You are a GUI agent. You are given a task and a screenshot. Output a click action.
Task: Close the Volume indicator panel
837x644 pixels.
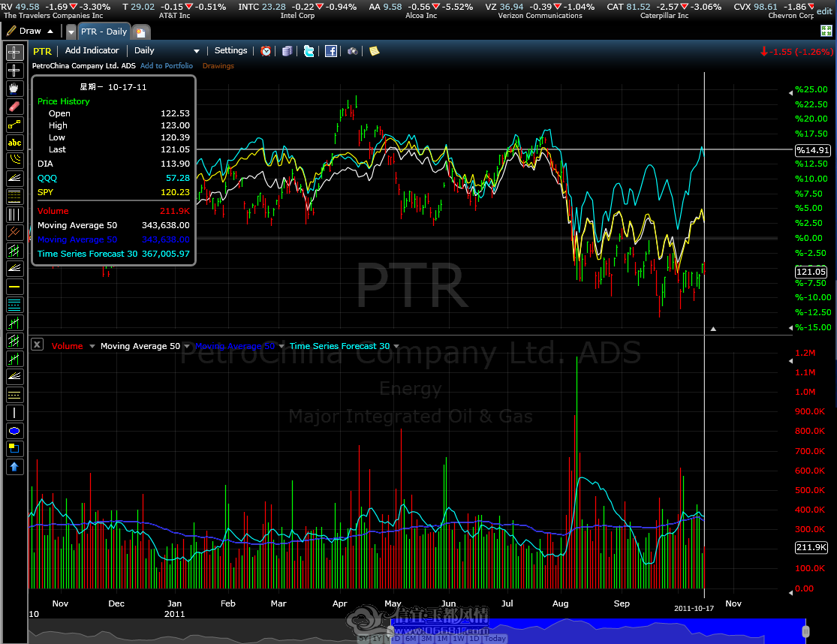click(x=37, y=345)
